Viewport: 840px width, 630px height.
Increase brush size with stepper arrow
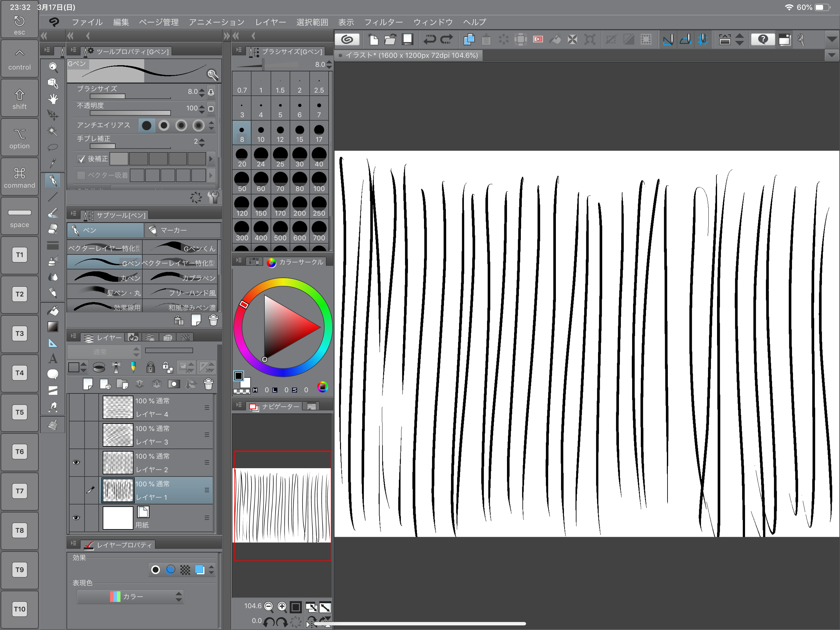[x=202, y=90]
